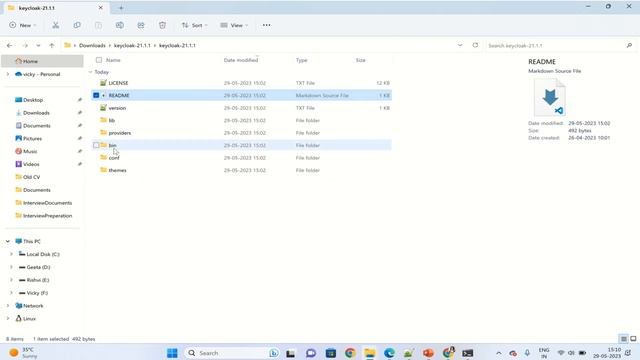
Task: Open Chrome from the taskbar
Action: coord(350,353)
